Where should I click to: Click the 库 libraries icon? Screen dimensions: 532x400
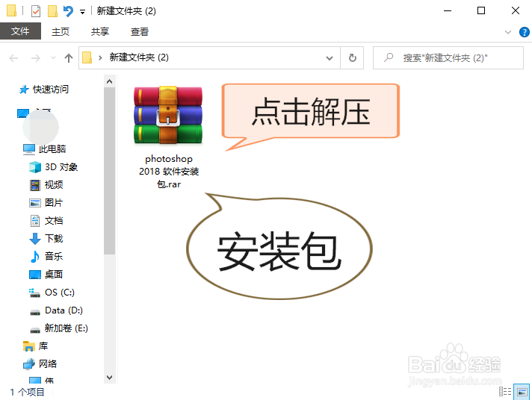29,346
